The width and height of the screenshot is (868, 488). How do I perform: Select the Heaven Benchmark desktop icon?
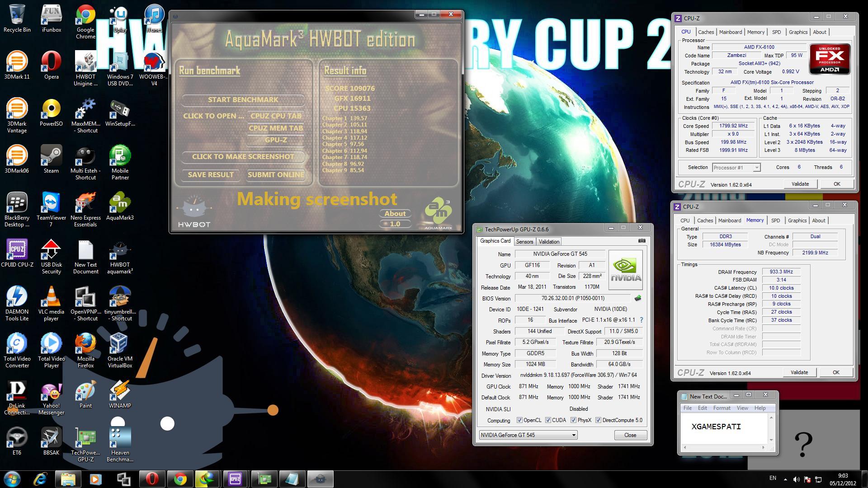[120, 445]
